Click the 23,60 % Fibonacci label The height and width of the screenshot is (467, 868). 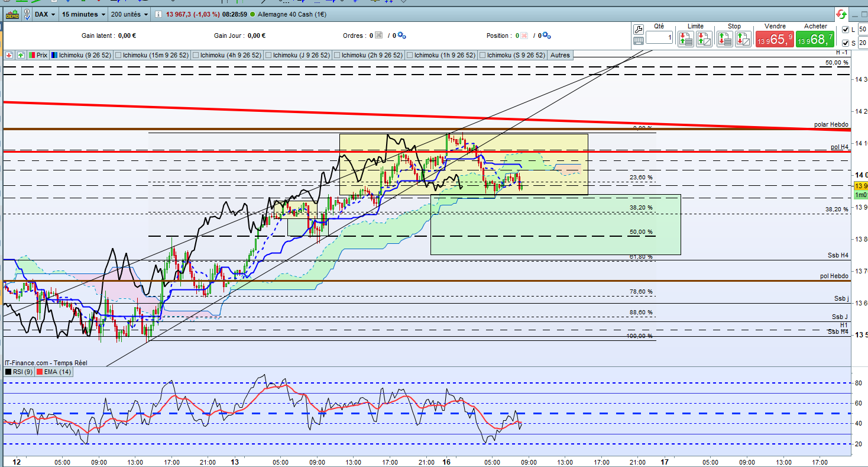[641, 178]
